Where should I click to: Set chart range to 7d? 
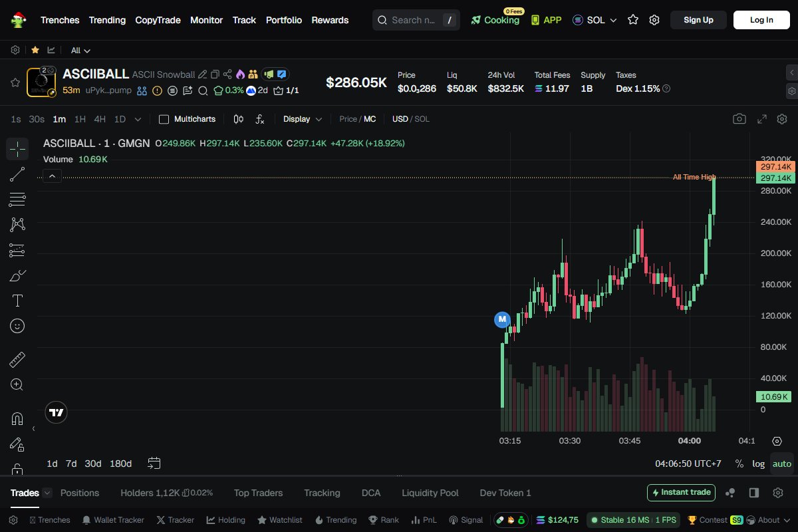(x=71, y=464)
